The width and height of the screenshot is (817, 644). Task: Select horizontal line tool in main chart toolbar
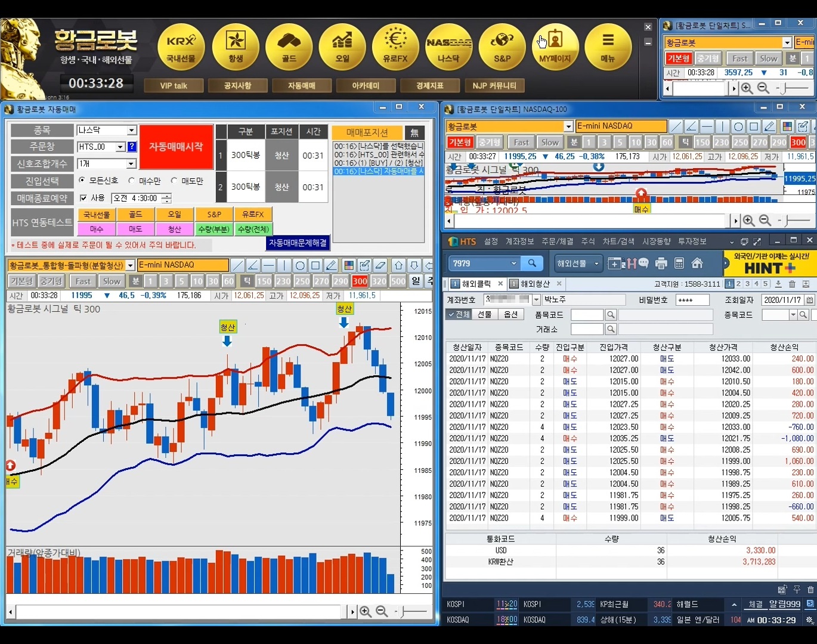click(269, 265)
